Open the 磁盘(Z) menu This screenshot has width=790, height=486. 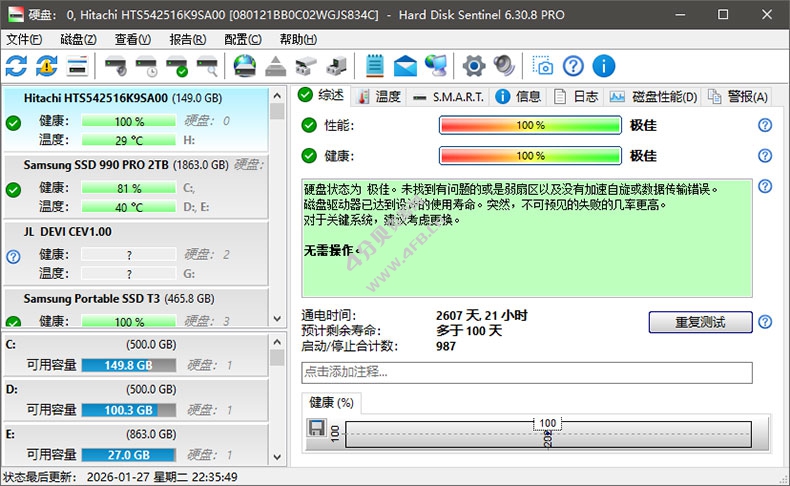(78, 39)
